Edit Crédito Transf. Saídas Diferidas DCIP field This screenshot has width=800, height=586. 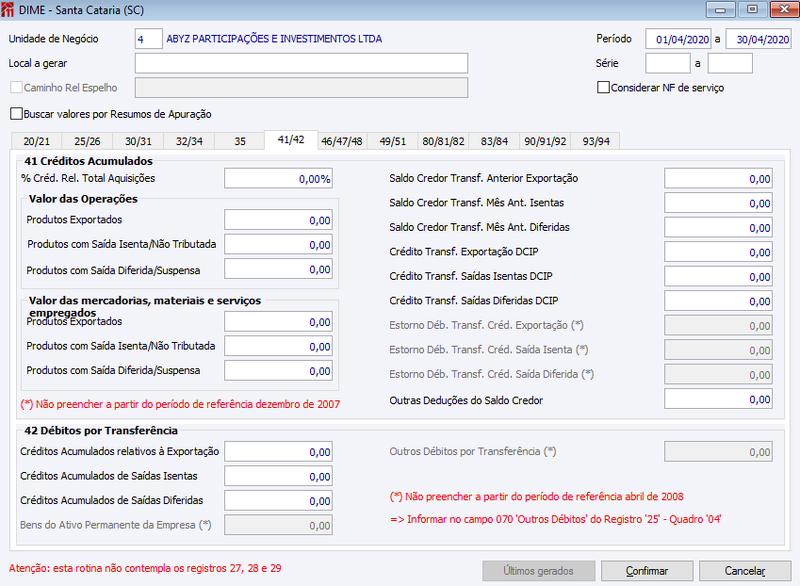(718, 301)
